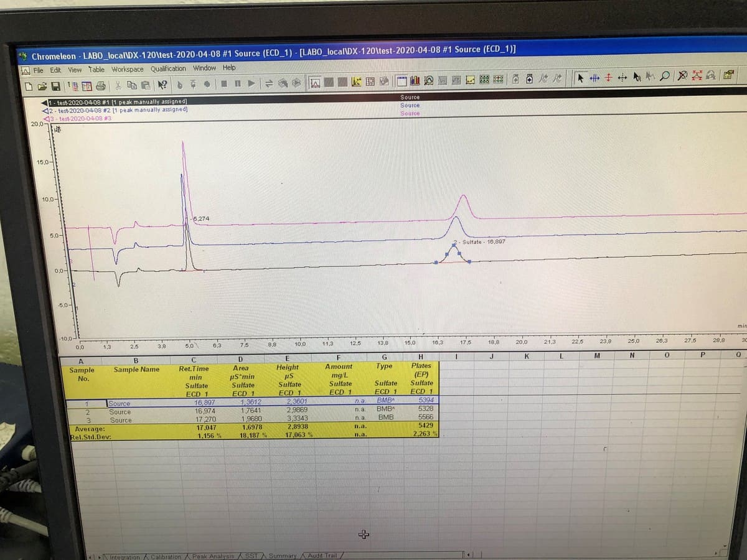The image size is (747, 560).
Task: Toggle chromatogram 3 test-2020-04-08 #3 triangle marker
Action: click(46, 118)
